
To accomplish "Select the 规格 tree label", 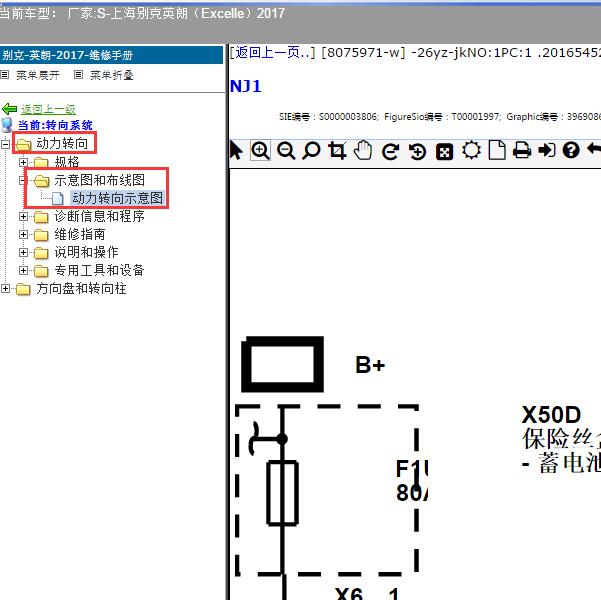I will coord(67,162).
